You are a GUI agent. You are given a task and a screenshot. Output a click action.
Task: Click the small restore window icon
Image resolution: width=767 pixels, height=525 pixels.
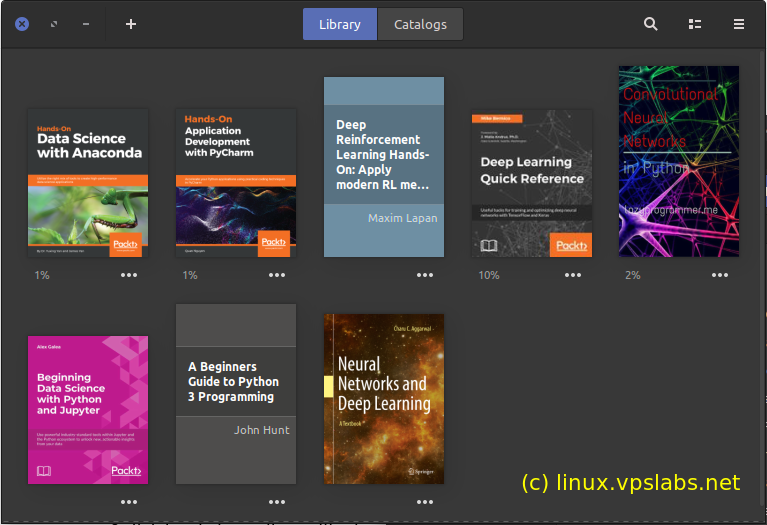pyautogui.click(x=54, y=24)
